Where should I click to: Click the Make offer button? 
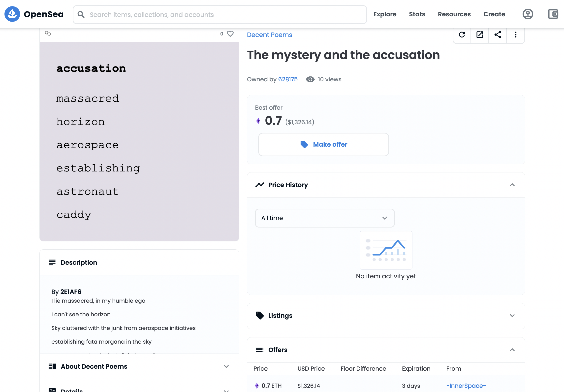[323, 144]
